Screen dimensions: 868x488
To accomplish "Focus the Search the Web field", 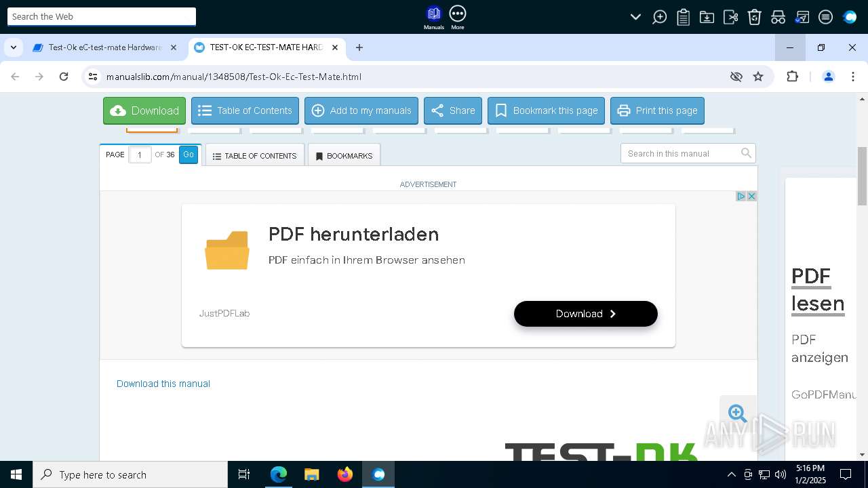I will [102, 16].
